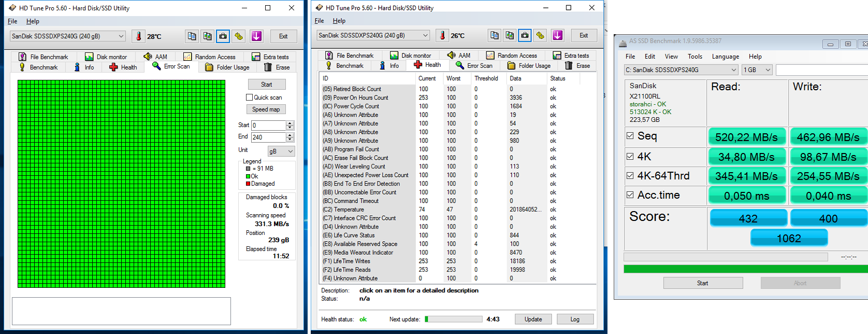The width and height of the screenshot is (868, 334).
Task: Open the Unit gB dropdown in Error Scan
Action: [281, 151]
